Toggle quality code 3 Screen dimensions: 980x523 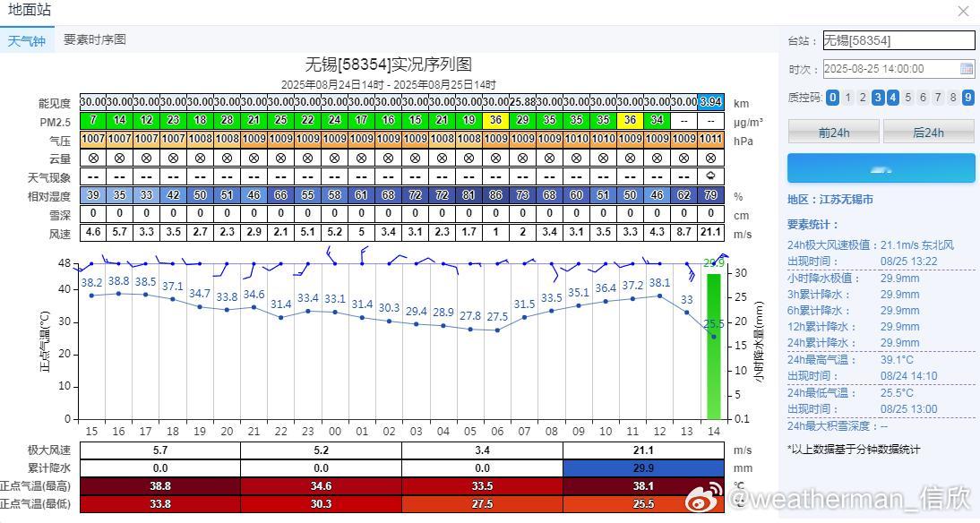(x=878, y=98)
